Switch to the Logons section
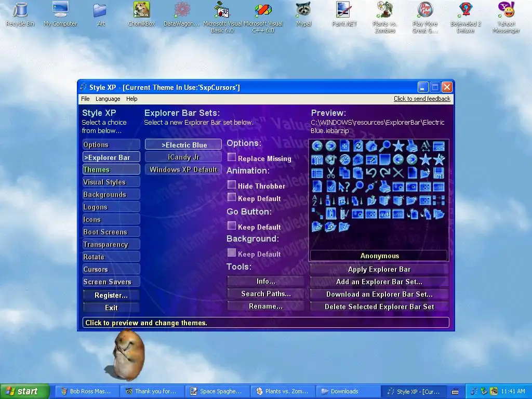This screenshot has width=532, height=399. point(111,207)
